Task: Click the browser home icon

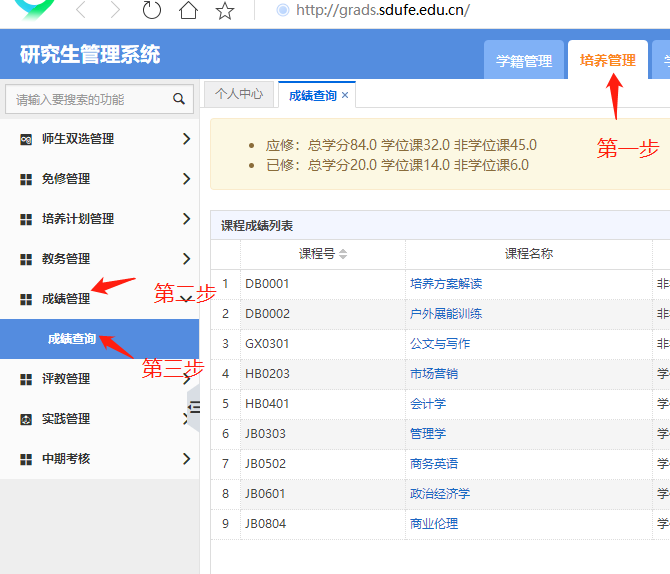Action: [188, 11]
